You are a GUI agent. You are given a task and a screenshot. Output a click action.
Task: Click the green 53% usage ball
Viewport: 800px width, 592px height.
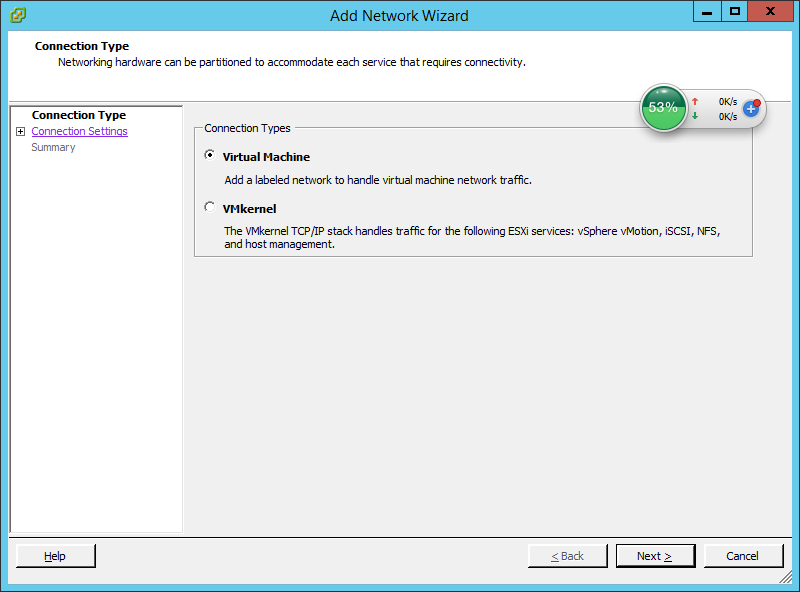click(663, 108)
